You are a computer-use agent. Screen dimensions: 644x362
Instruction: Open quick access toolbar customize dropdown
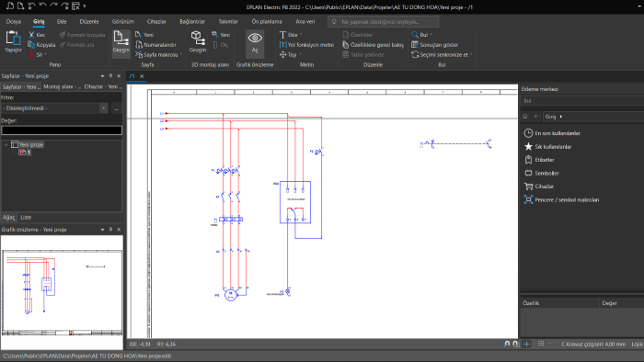coord(85,6)
